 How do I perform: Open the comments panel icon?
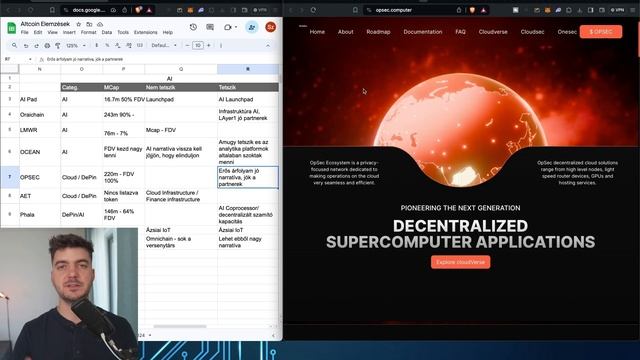click(x=210, y=27)
